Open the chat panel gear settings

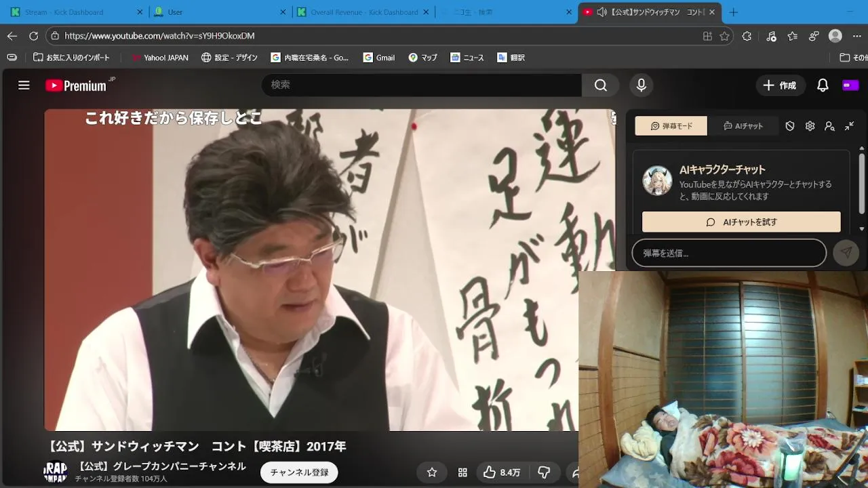click(810, 126)
